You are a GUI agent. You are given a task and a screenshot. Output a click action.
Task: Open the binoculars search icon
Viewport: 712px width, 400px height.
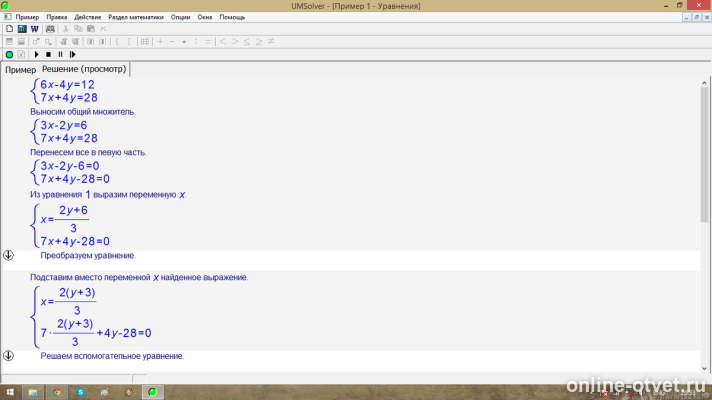tap(50, 29)
